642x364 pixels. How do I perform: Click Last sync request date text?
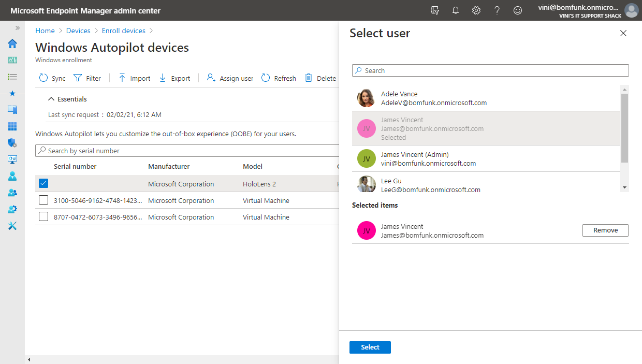pos(134,114)
